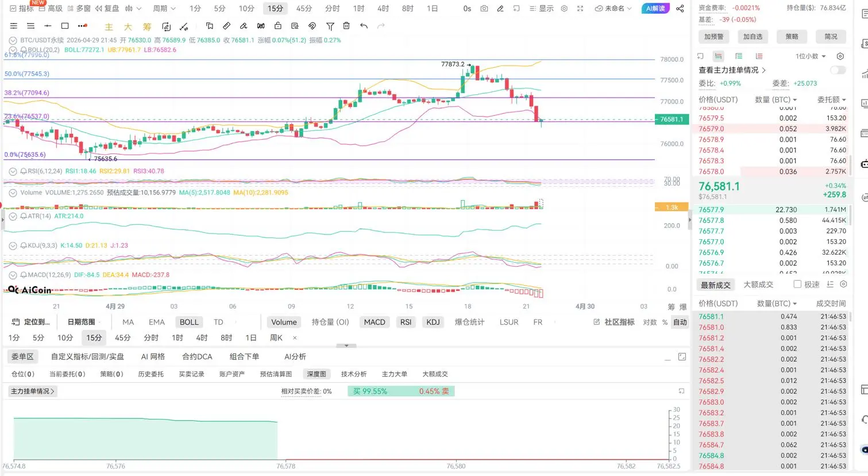This screenshot has height=476, width=868.
Task: Open the 技术分析 tab
Action: [354, 374]
